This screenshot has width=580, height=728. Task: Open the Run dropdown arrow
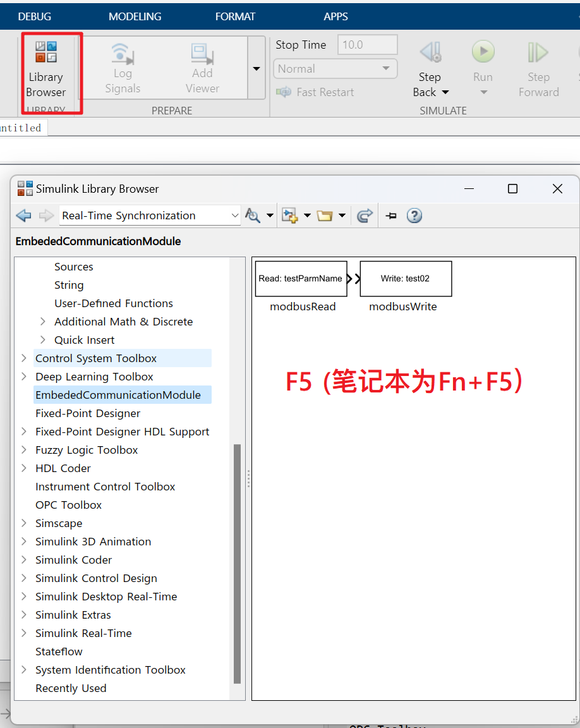(483, 92)
